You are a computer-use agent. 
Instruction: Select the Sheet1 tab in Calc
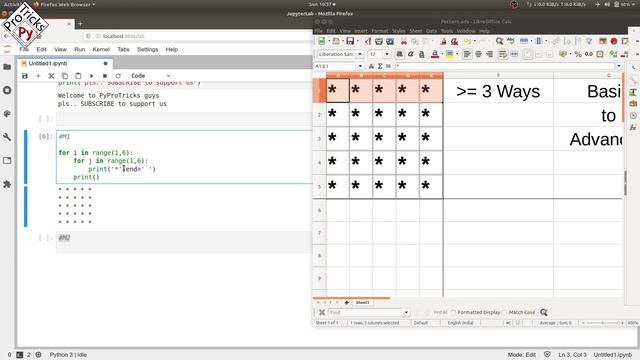tap(362, 302)
